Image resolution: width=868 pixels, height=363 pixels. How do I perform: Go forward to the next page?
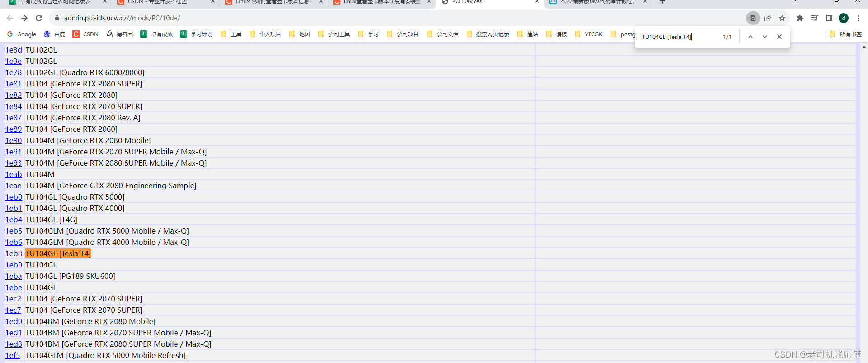pyautogui.click(x=24, y=18)
